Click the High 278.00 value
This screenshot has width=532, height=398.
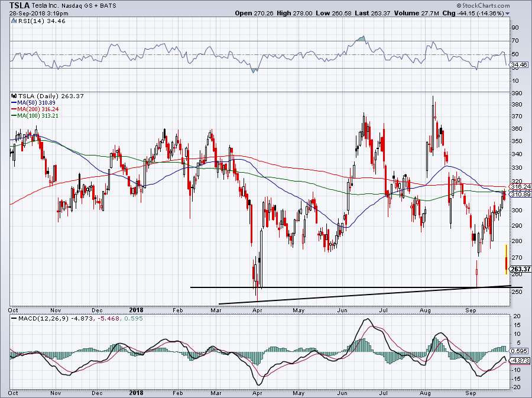coord(294,13)
